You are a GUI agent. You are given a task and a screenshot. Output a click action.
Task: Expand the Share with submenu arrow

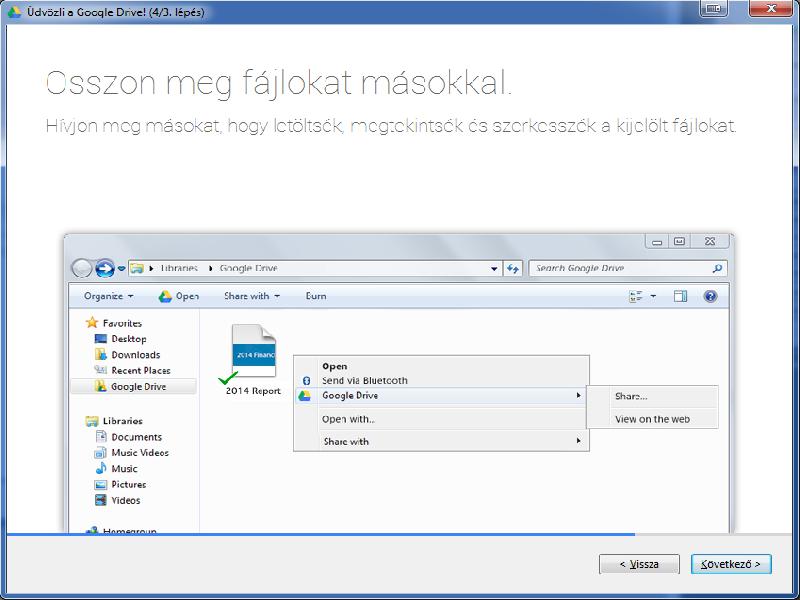click(x=578, y=441)
